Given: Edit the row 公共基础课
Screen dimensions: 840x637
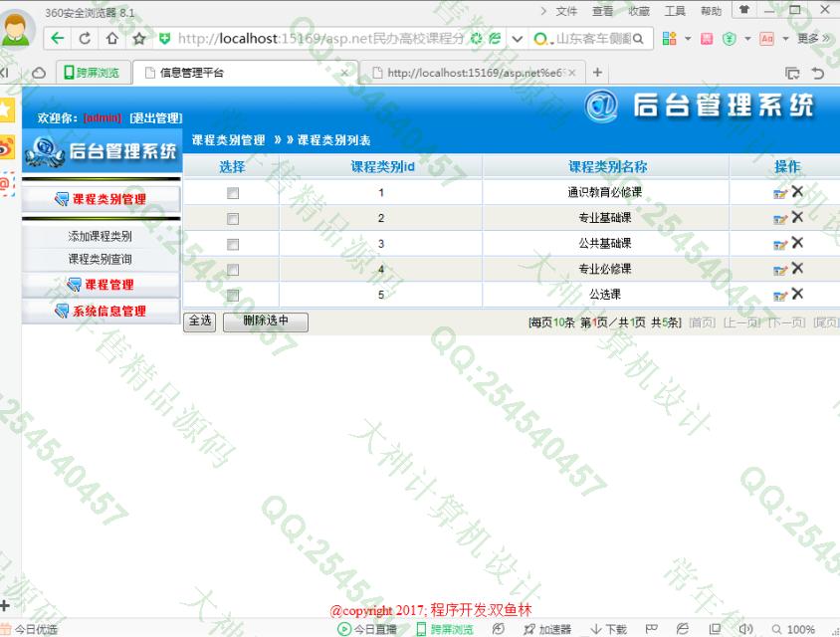Looking at the screenshot, I should (780, 244).
